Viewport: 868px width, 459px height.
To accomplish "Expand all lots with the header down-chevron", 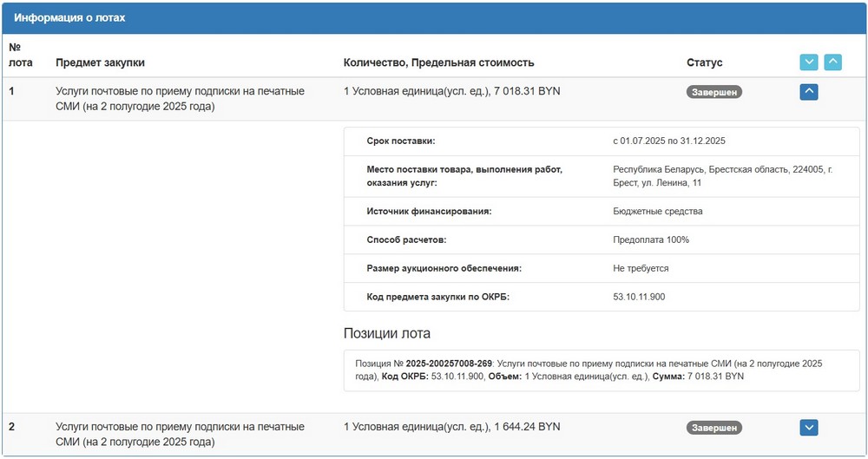I will (x=808, y=62).
